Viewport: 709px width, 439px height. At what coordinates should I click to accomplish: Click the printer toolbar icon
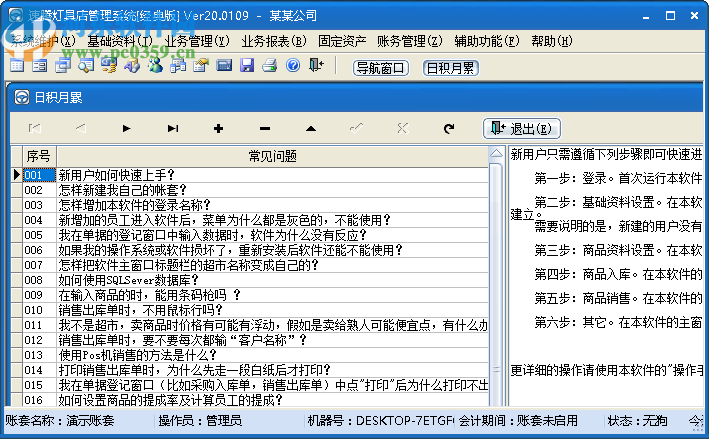point(270,66)
